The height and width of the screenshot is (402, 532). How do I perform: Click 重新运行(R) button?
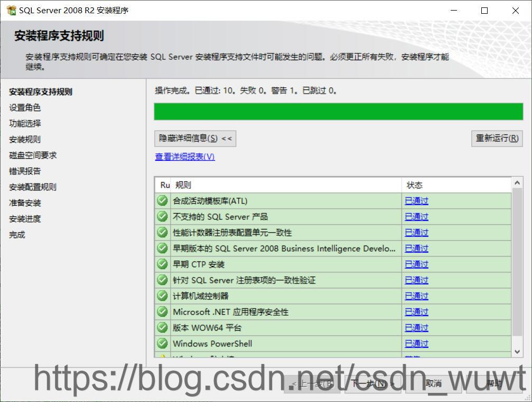[497, 138]
